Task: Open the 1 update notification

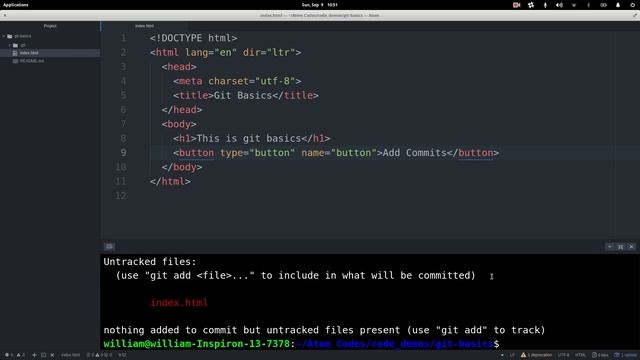Action: click(x=626, y=355)
